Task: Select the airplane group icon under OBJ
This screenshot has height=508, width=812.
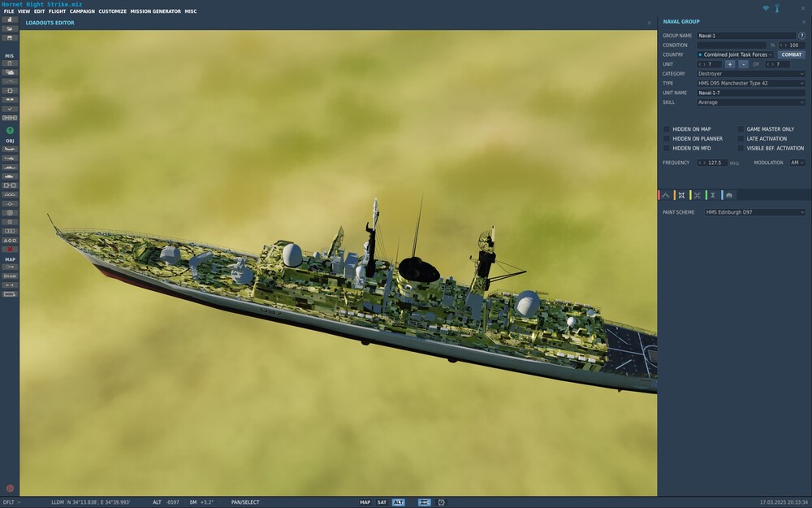Action: (x=10, y=149)
